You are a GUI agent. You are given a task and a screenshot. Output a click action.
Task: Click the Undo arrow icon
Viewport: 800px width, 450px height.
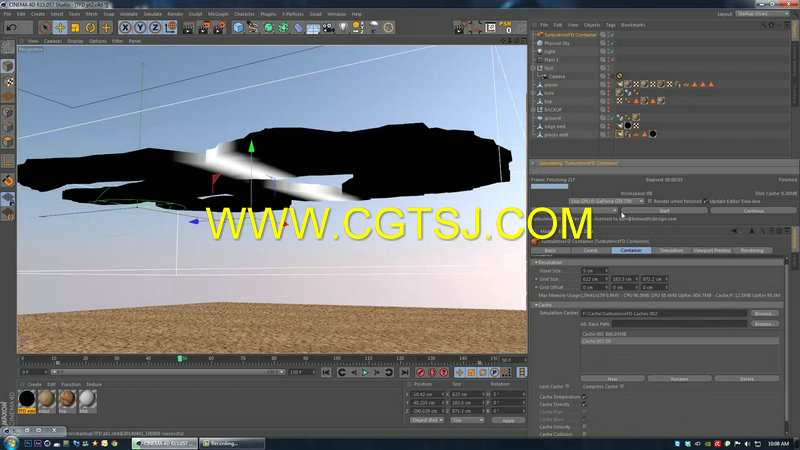pyautogui.click(x=12, y=28)
